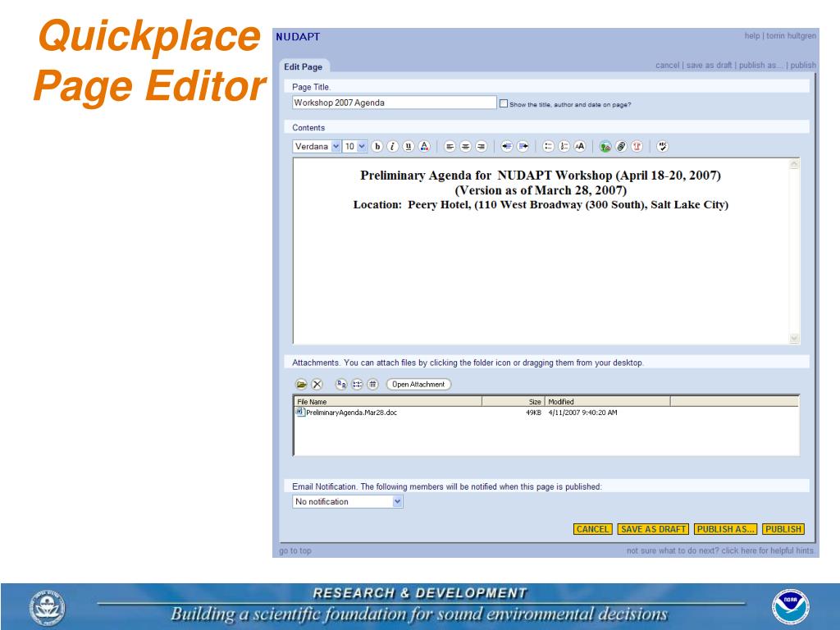Click the helpful hints link at bottom
This screenshot has width=840, height=630.
720,550
